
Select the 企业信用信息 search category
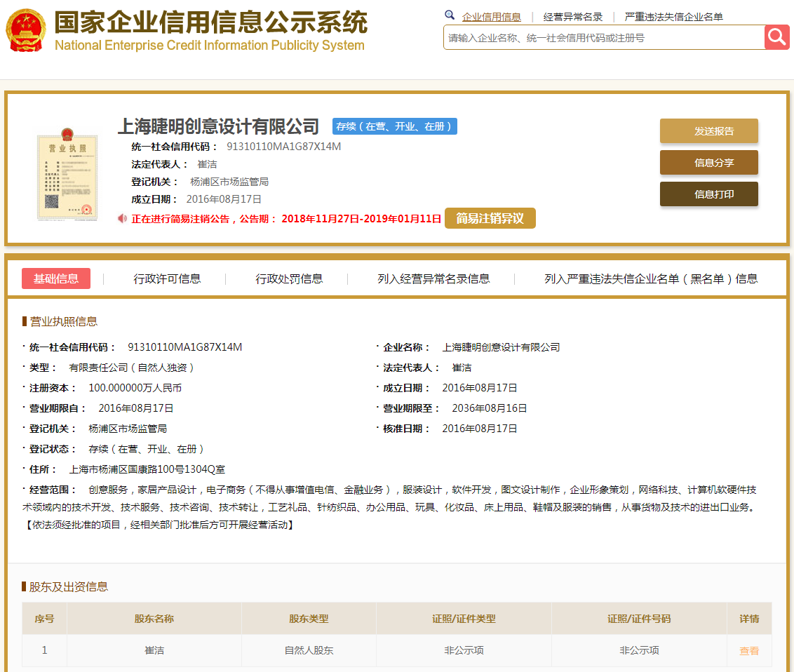click(491, 17)
